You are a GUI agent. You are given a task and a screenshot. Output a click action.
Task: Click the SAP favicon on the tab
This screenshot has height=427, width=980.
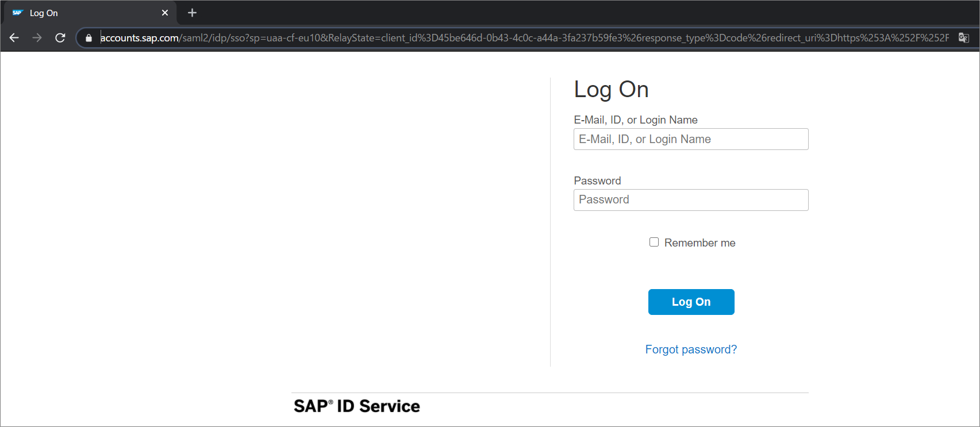[x=17, y=13]
